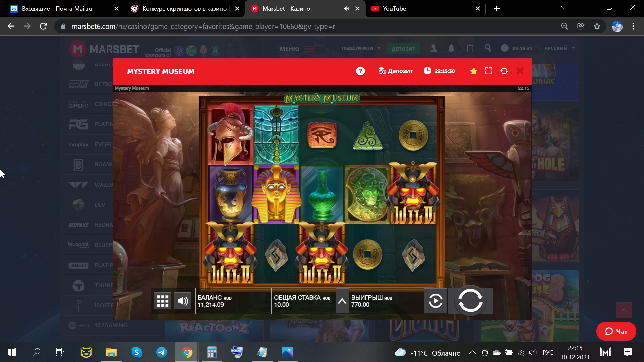Open the user profile icon
Screen dimensions: 644x362
pyautogui.click(x=433, y=48)
